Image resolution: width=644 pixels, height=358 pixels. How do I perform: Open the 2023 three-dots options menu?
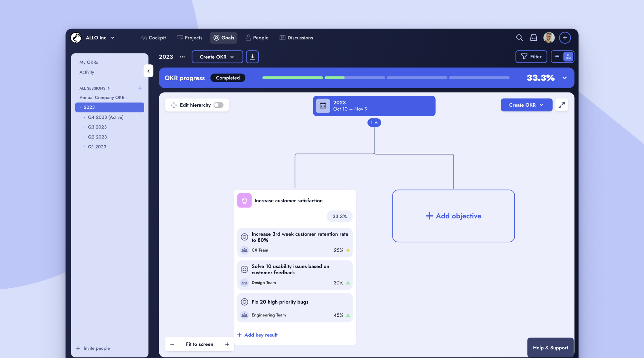click(x=182, y=57)
